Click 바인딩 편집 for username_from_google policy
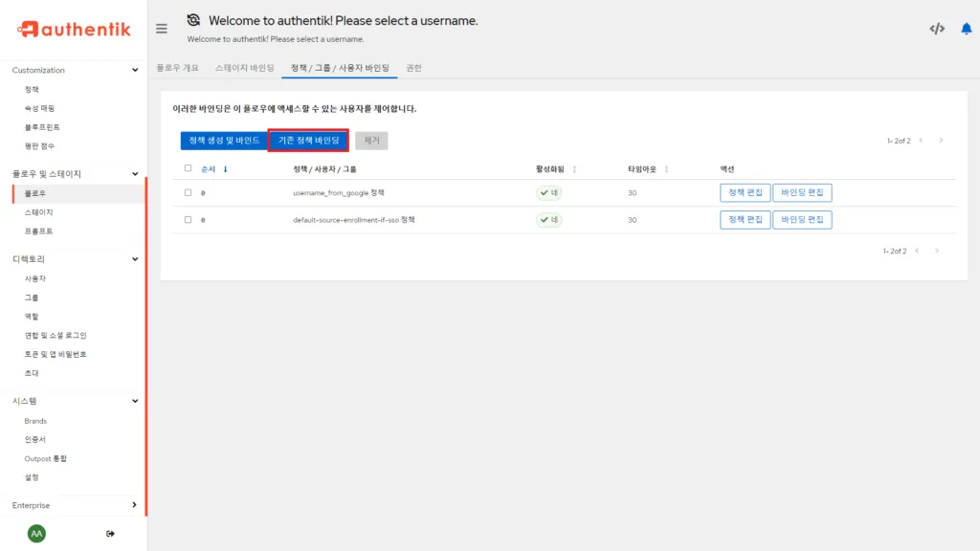Viewport: 980px width, 551px height. click(x=802, y=192)
